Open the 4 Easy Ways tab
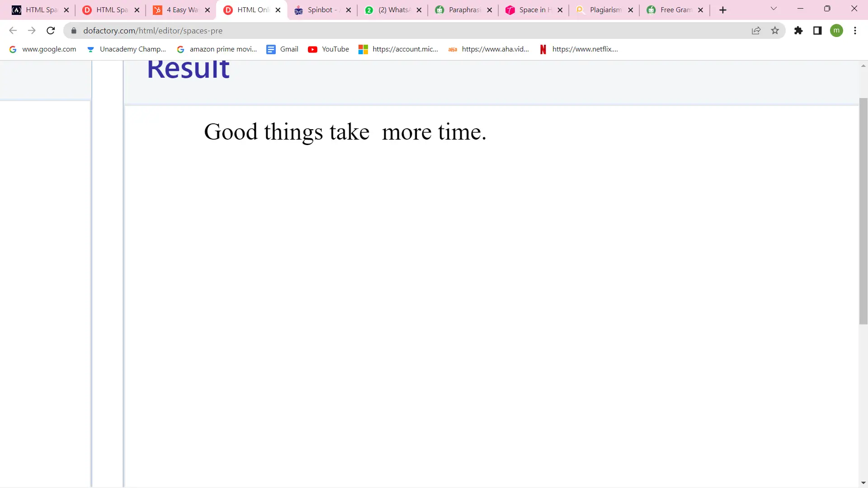This screenshot has height=488, width=868. (x=183, y=9)
